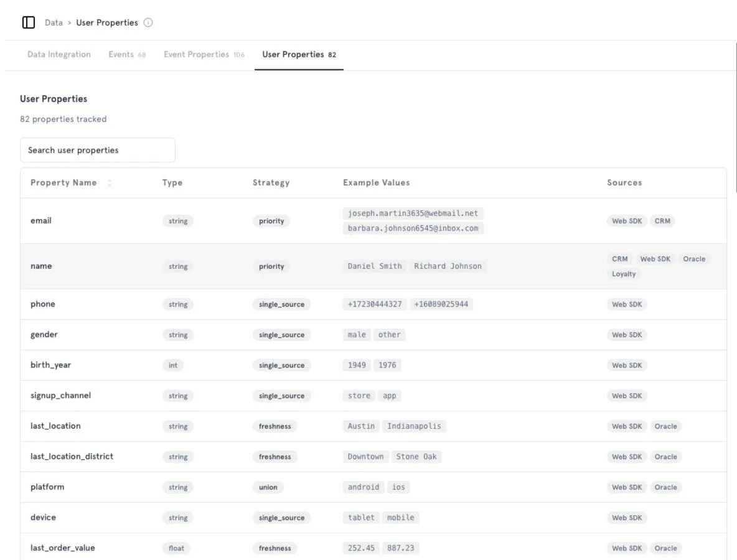Click the priority strategy badge for email
This screenshot has width=737, height=560.
click(271, 221)
